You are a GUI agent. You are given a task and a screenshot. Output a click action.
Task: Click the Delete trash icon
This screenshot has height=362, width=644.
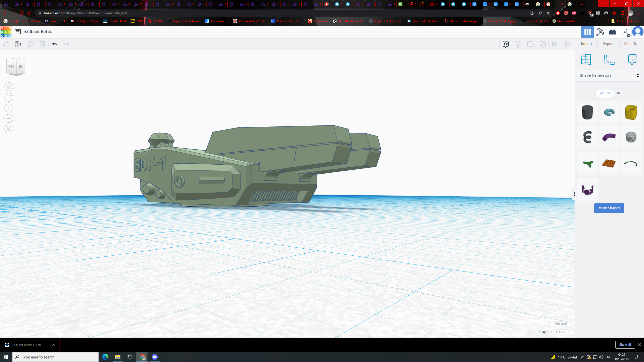point(42,44)
